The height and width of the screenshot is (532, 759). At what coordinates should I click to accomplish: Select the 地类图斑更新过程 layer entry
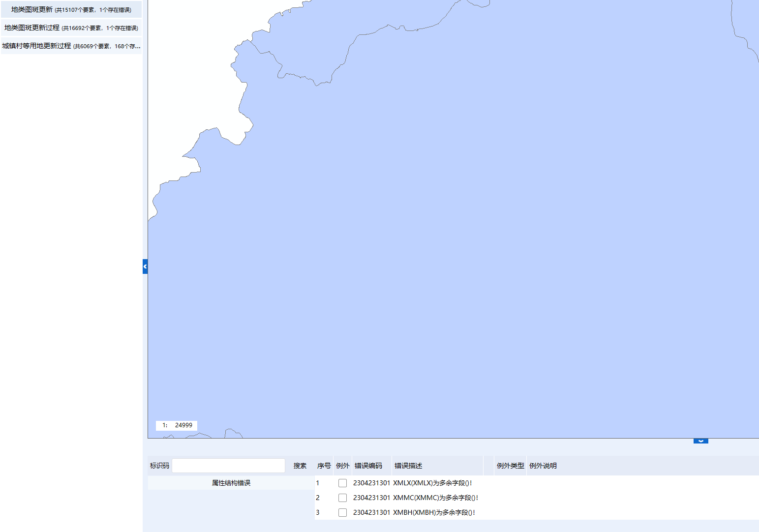tap(71, 28)
